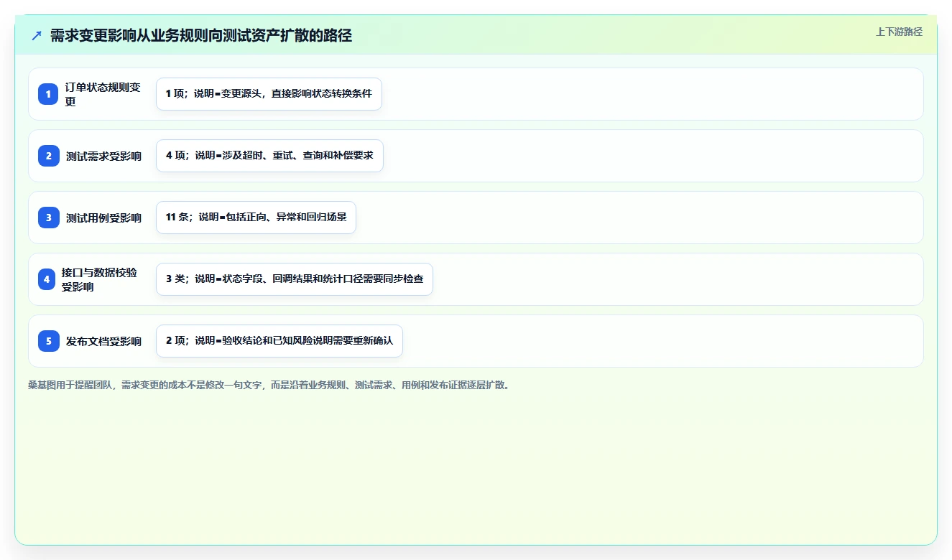Select step badge 5 for 发布文档受影响
This screenshot has width=952, height=560.
click(48, 341)
